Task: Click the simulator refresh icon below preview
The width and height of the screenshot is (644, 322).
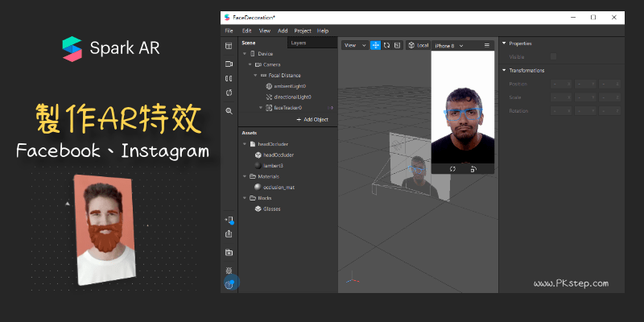Action: (x=452, y=169)
